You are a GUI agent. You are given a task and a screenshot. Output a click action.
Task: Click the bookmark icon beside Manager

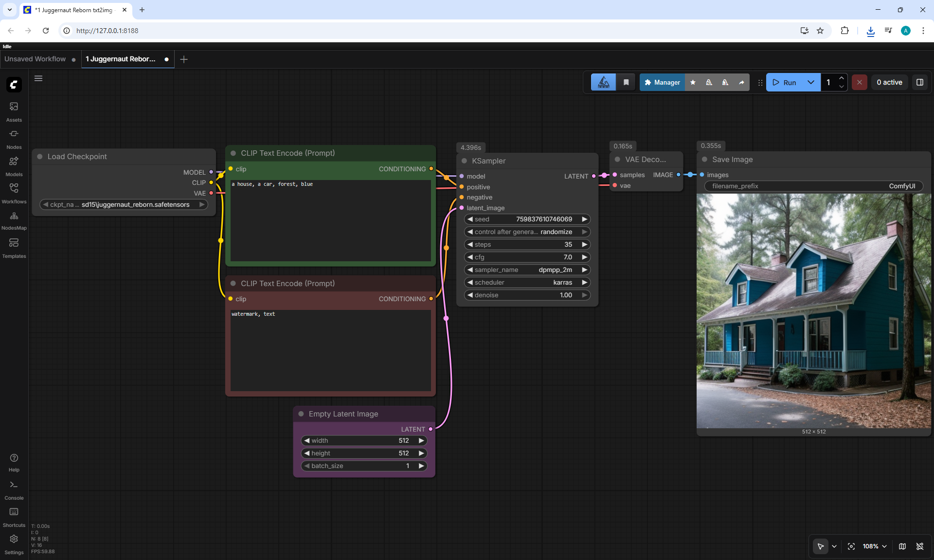click(x=626, y=82)
